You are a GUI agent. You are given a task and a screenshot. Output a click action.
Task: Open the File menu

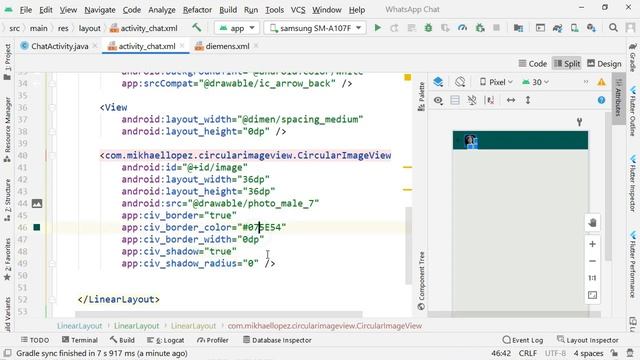[26, 10]
